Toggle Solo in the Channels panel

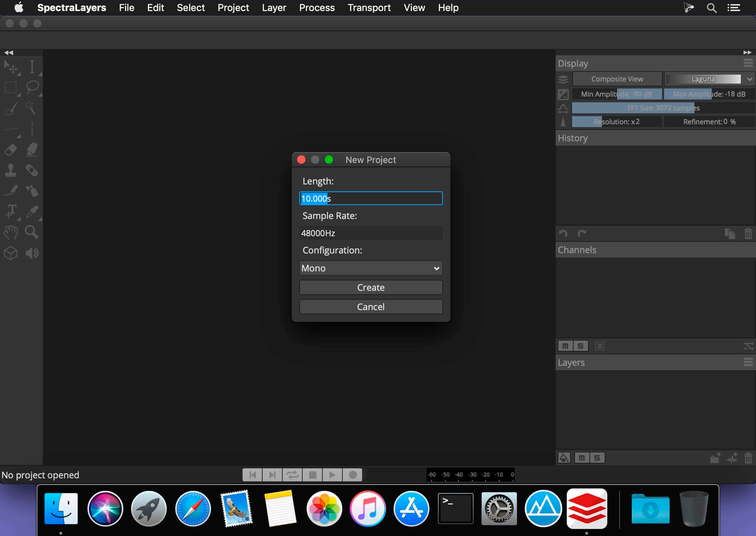[x=580, y=346]
